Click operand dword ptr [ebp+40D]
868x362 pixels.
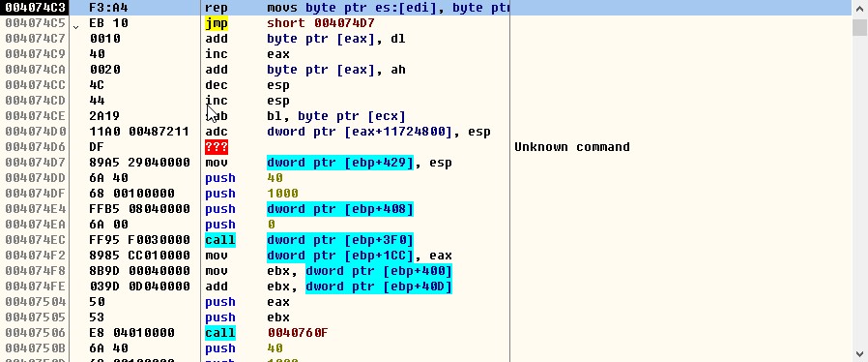coord(379,287)
